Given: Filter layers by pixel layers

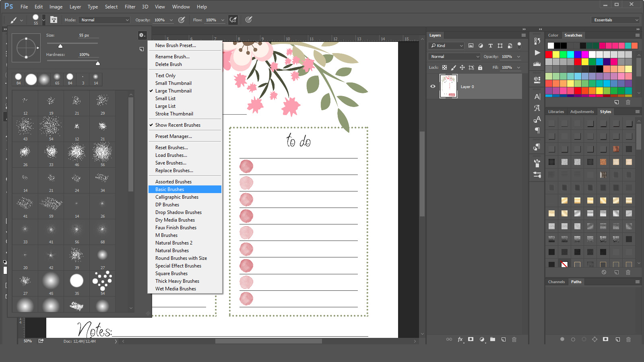Looking at the screenshot, I should coord(471,45).
